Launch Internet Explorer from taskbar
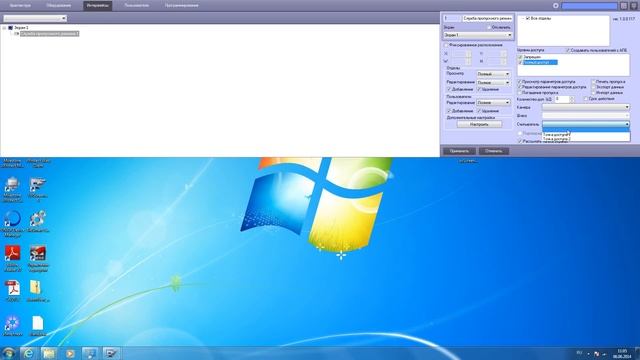The image size is (640, 360). point(28,353)
